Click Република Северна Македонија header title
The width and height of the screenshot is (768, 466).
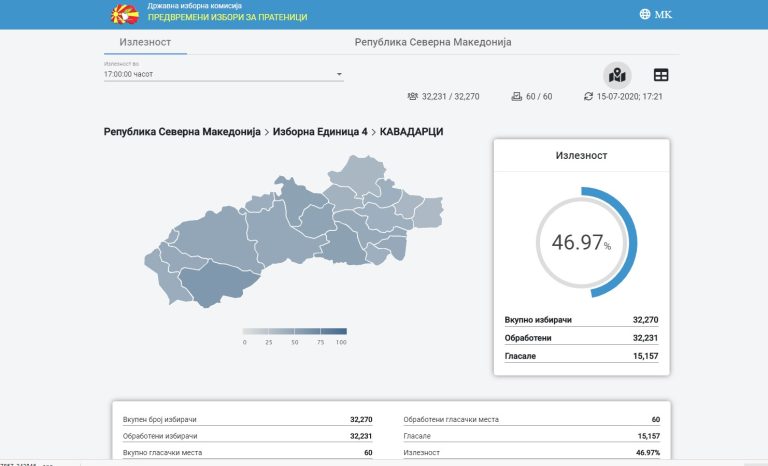[x=433, y=42]
